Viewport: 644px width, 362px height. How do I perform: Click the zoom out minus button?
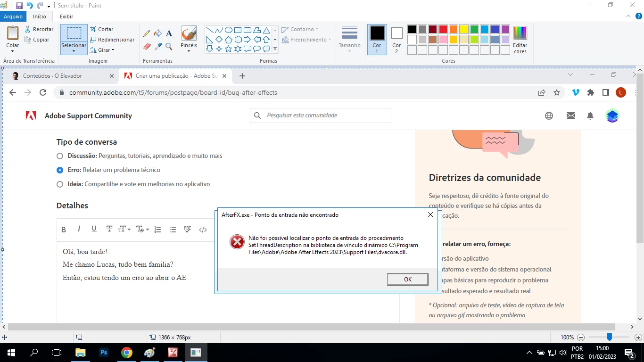pos(581,337)
